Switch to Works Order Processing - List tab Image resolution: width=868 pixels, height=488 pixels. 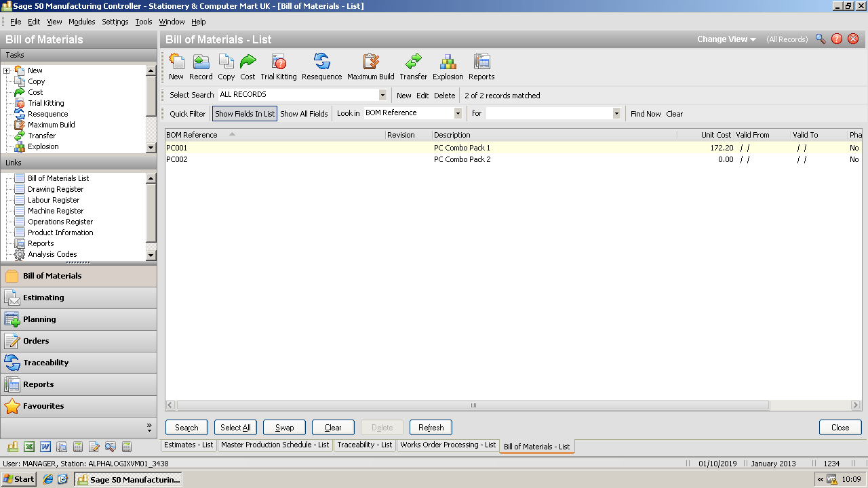coord(448,445)
